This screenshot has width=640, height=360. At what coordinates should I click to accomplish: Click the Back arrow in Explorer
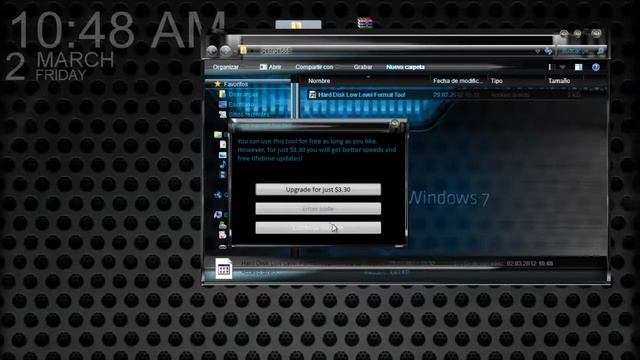tap(212, 51)
